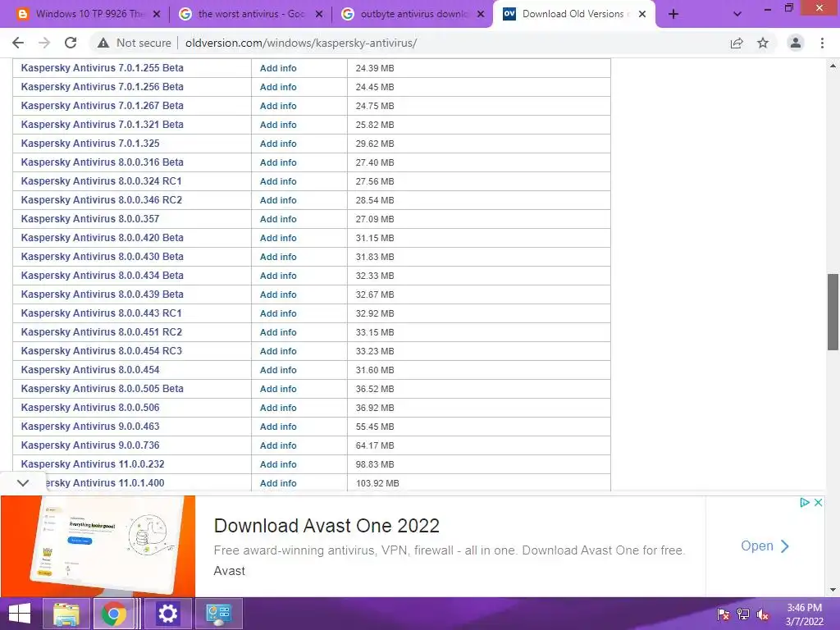Open Kaspersky Antivirus 8.0.0.434 Beta link
The image size is (840, 630).
(x=102, y=276)
